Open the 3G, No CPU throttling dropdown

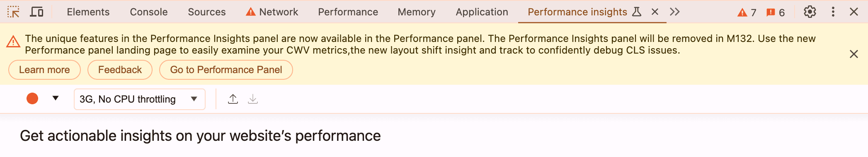140,99
